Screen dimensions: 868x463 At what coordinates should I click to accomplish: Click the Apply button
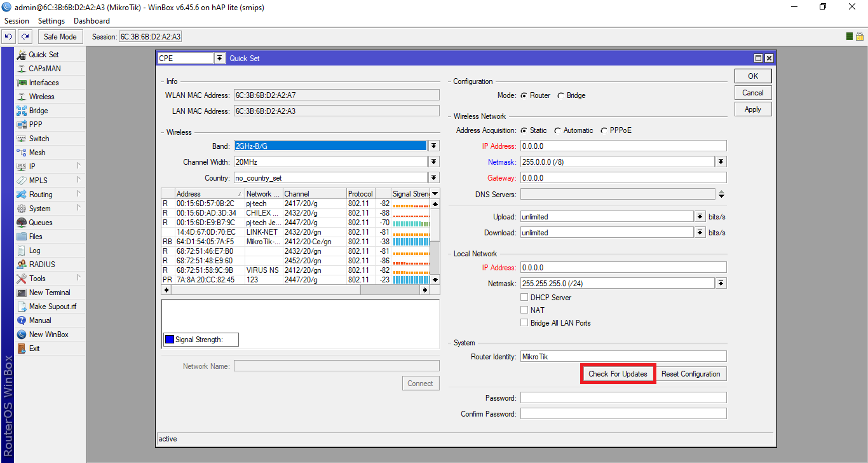(753, 109)
